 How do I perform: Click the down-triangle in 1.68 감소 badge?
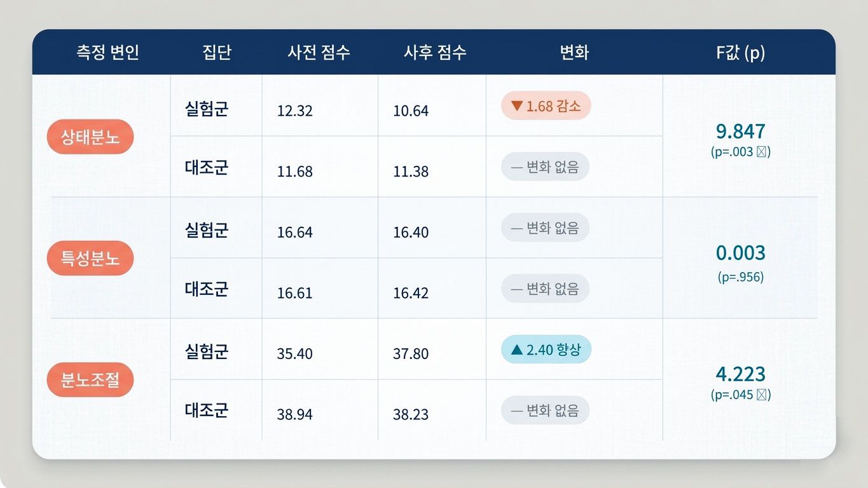(x=516, y=106)
